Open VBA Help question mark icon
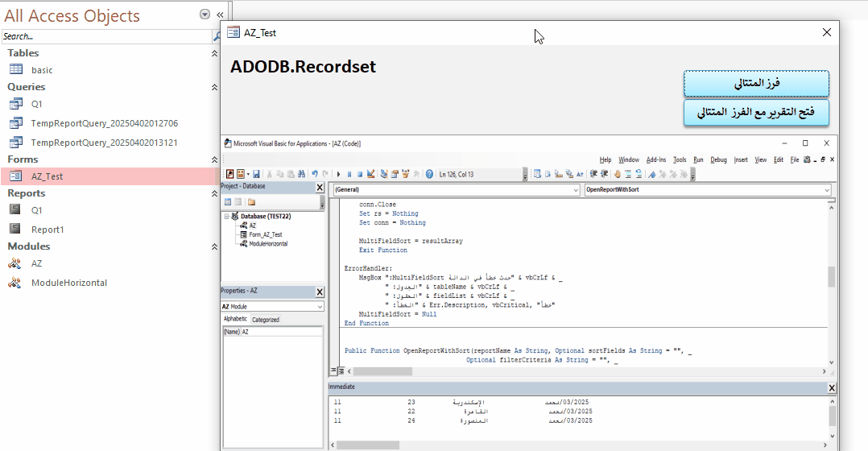The image size is (868, 451). [x=429, y=174]
